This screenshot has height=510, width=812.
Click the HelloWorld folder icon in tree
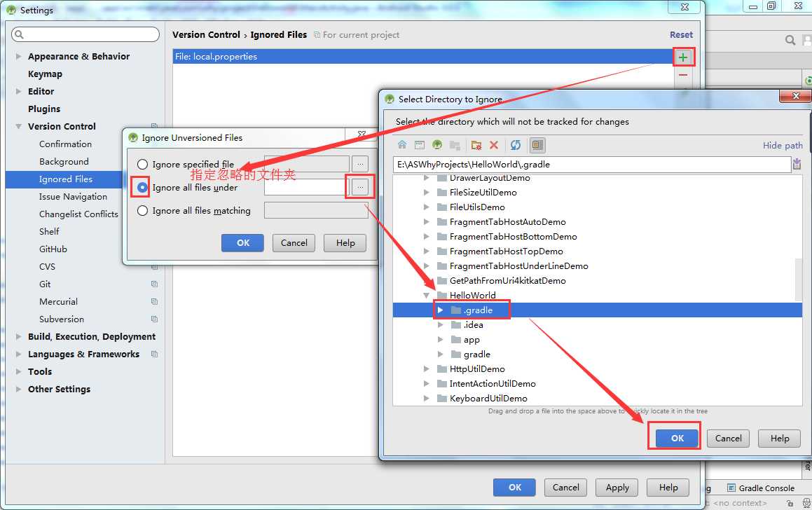click(442, 295)
